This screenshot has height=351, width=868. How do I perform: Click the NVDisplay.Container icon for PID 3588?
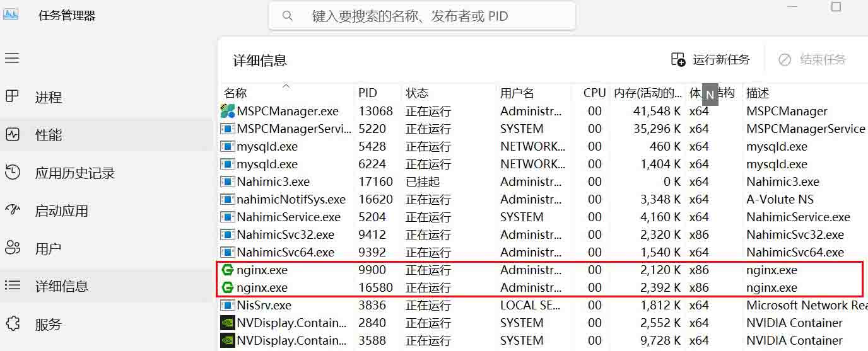227,340
